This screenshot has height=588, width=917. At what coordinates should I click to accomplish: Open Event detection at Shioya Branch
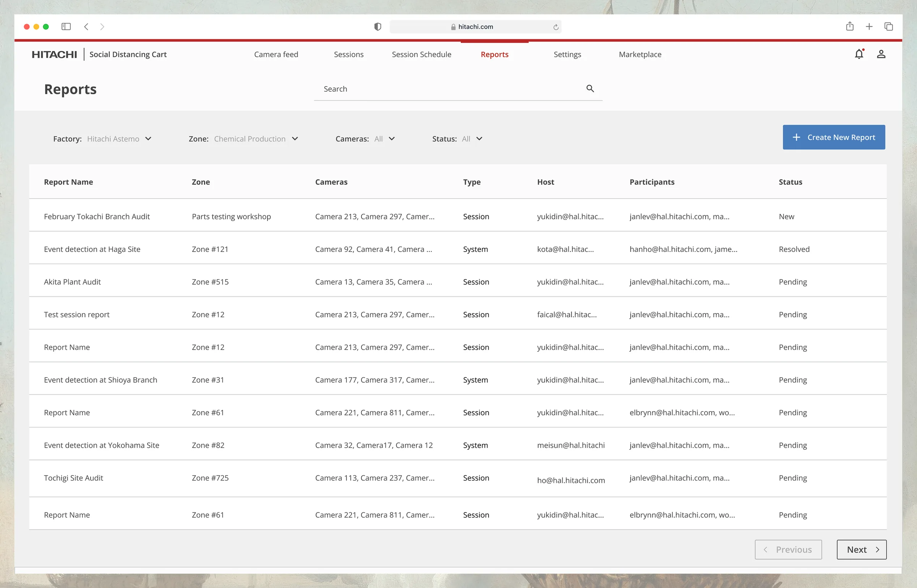pyautogui.click(x=100, y=380)
